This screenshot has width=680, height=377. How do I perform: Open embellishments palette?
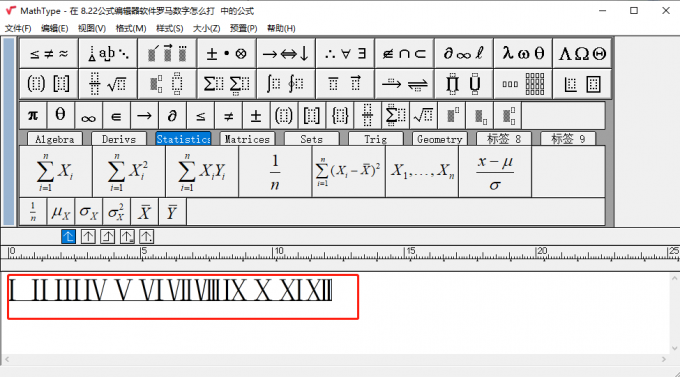pos(167,53)
